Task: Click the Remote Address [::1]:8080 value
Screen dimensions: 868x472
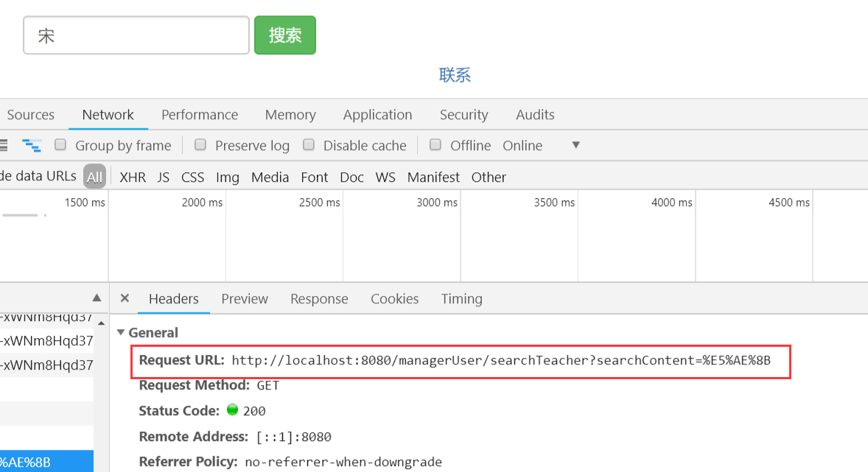Action: [294, 437]
